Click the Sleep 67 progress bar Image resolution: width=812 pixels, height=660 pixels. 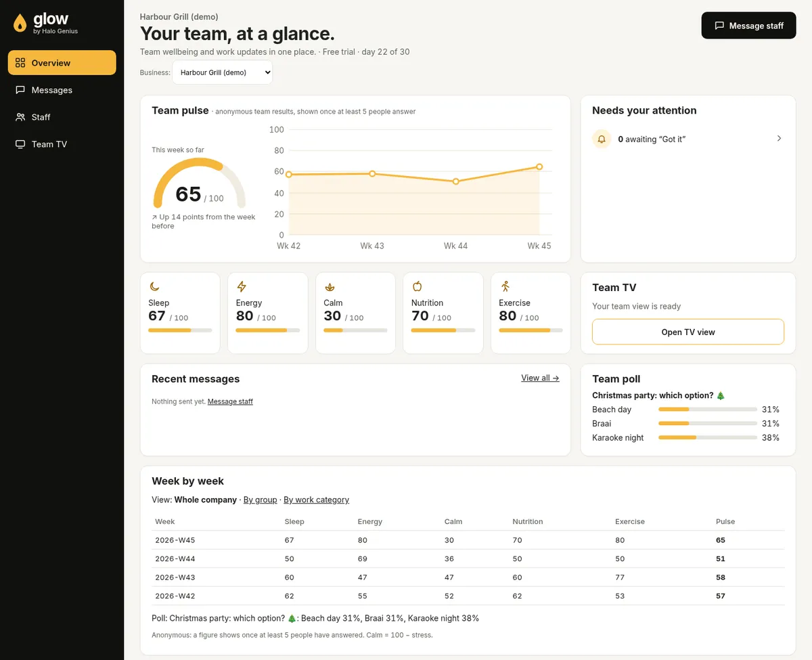click(180, 330)
